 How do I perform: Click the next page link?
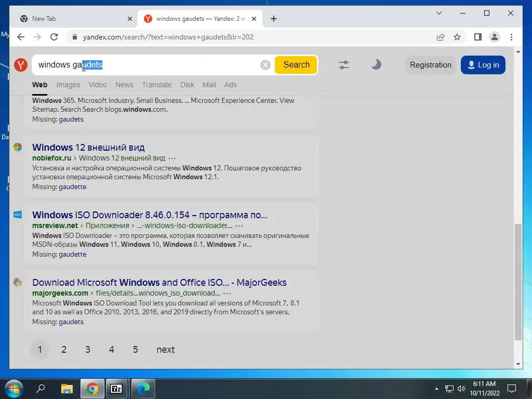(166, 350)
